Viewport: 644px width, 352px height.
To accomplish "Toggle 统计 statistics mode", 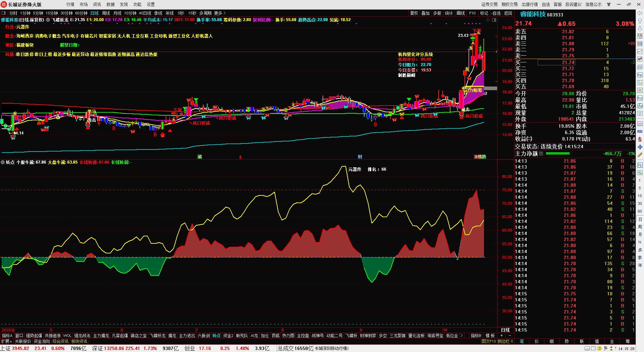I will tap(449, 13).
